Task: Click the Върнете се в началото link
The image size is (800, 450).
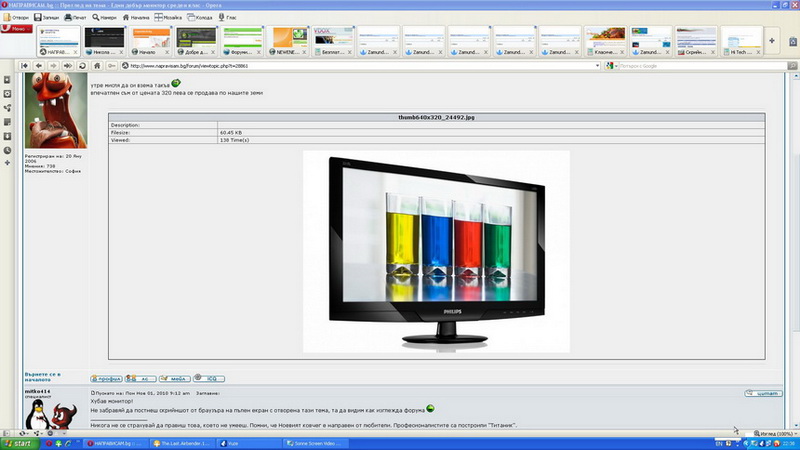Action: tap(42, 377)
